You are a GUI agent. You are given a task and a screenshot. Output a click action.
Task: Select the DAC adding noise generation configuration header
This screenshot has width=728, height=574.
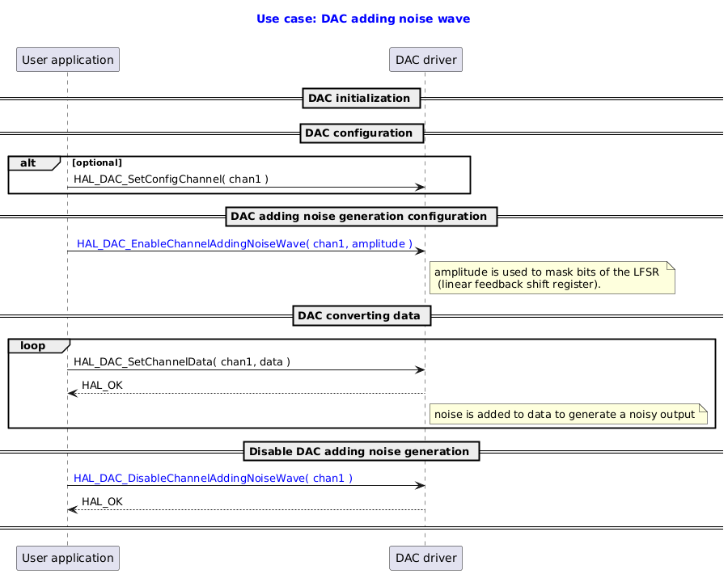click(361, 216)
